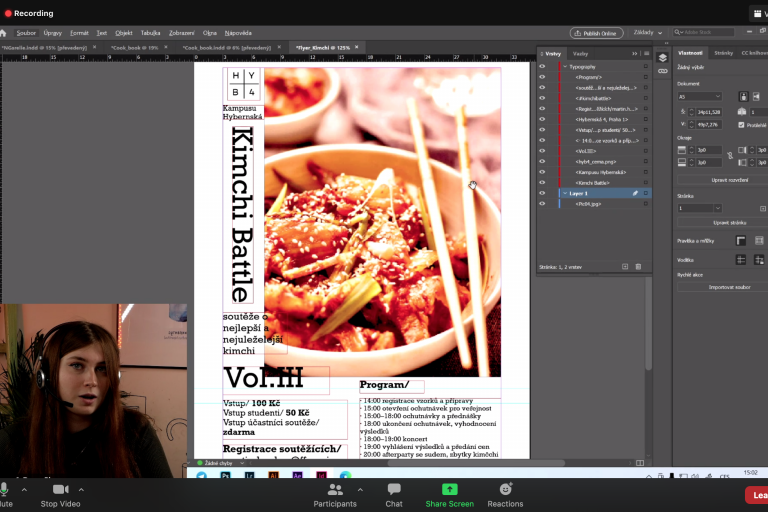The image size is (768, 512).
Task: Open the Layers panel icon in dock
Action: click(662, 58)
